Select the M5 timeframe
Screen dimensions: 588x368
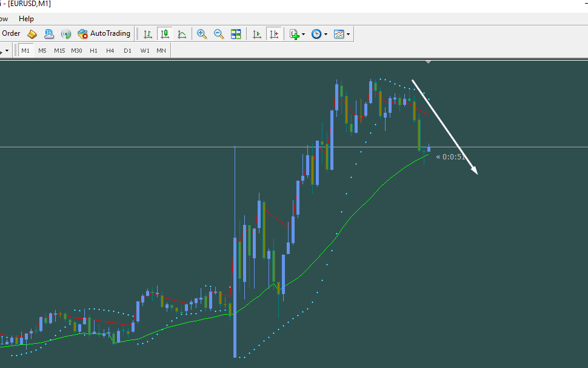(42, 51)
